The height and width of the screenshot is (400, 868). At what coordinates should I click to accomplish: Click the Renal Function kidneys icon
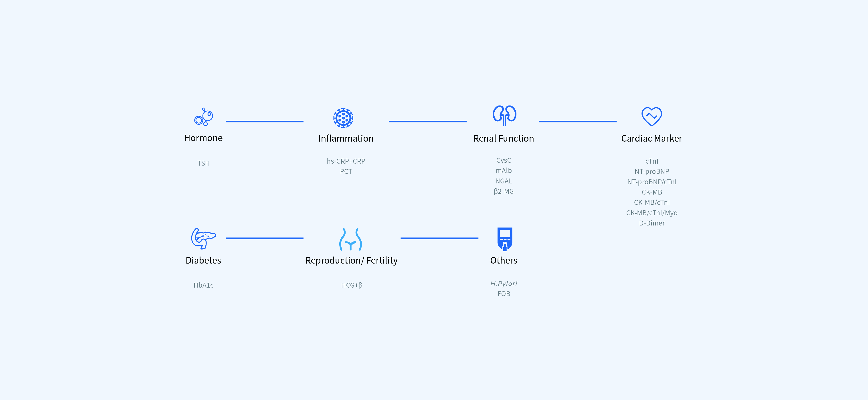click(504, 116)
